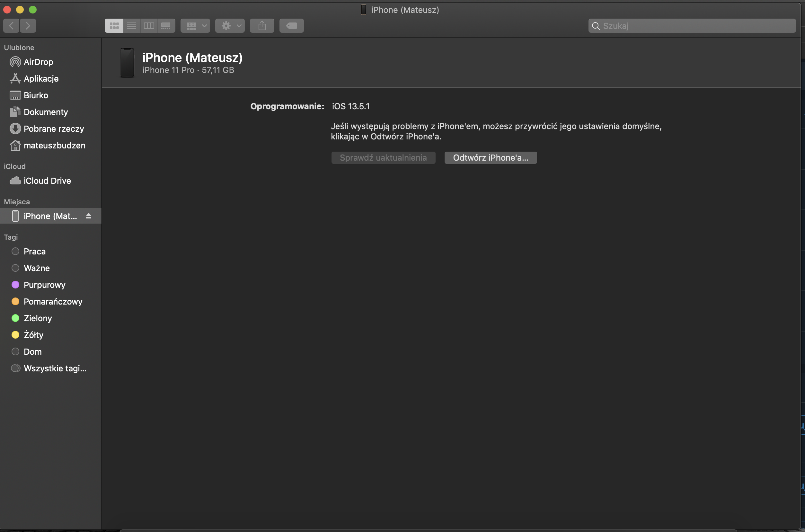
Task: Open AirDrop in the sidebar
Action: pos(38,62)
